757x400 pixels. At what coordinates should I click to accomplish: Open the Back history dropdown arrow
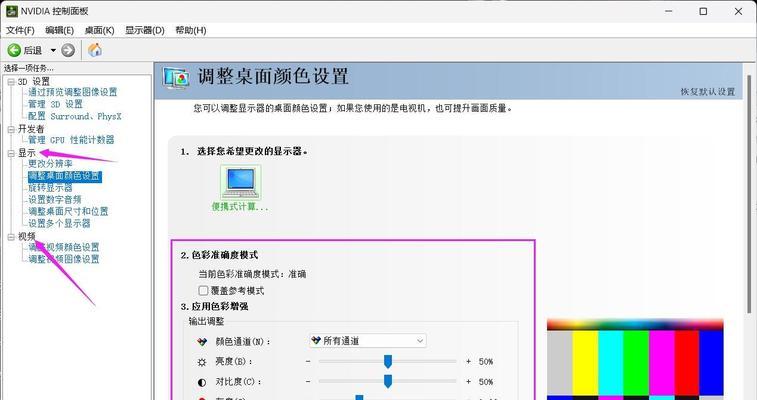point(53,50)
